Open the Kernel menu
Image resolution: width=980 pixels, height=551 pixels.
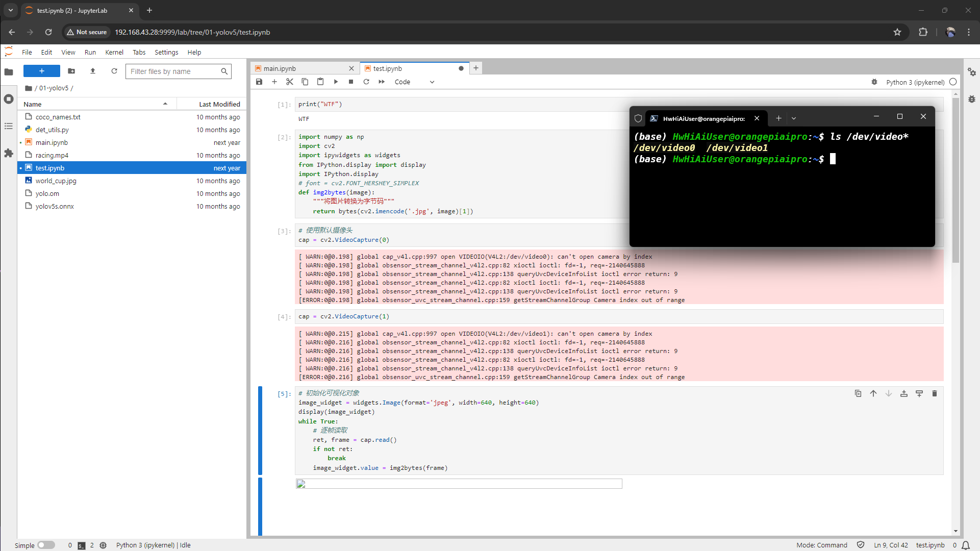coord(114,52)
